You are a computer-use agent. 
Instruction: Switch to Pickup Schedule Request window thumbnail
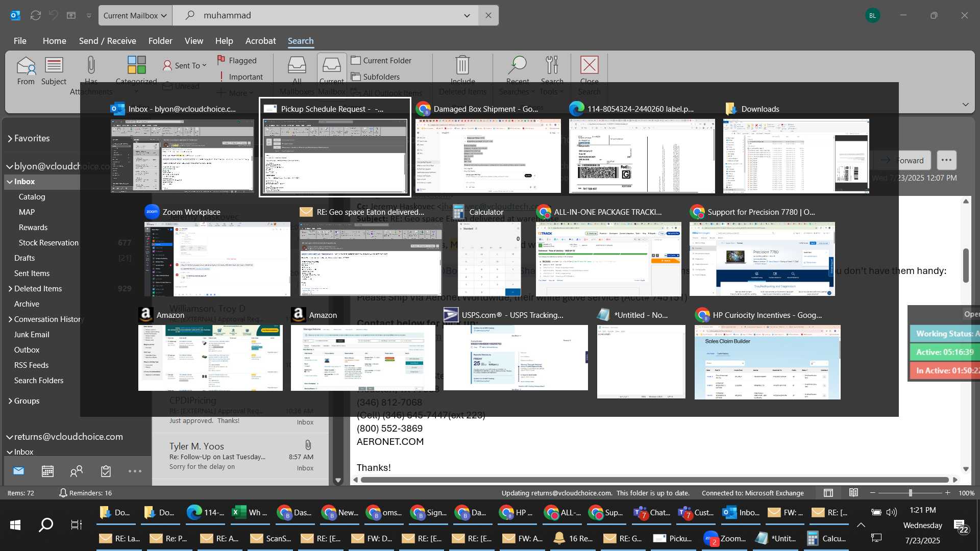(335, 147)
